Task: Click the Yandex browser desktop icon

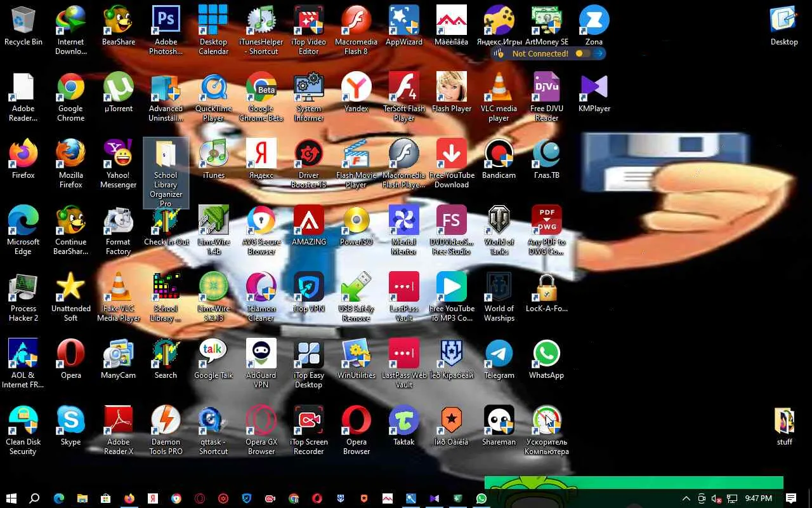Action: 356,93
